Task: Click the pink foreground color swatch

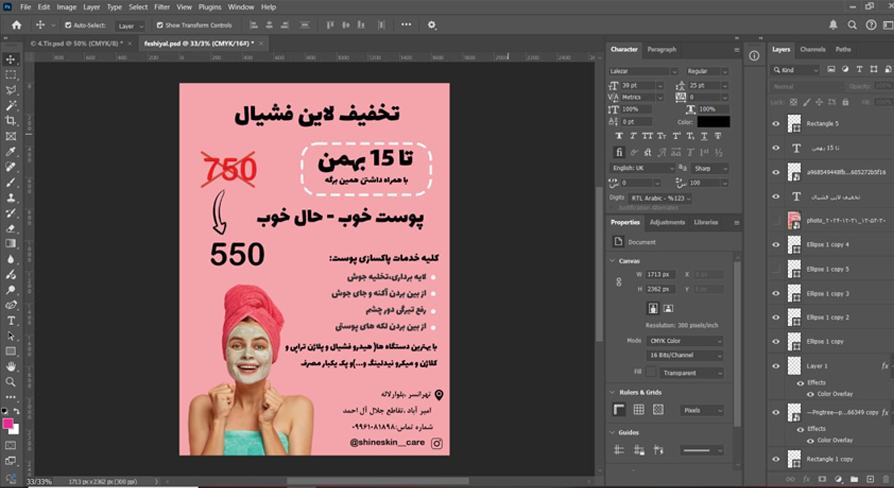Action: (x=8, y=424)
